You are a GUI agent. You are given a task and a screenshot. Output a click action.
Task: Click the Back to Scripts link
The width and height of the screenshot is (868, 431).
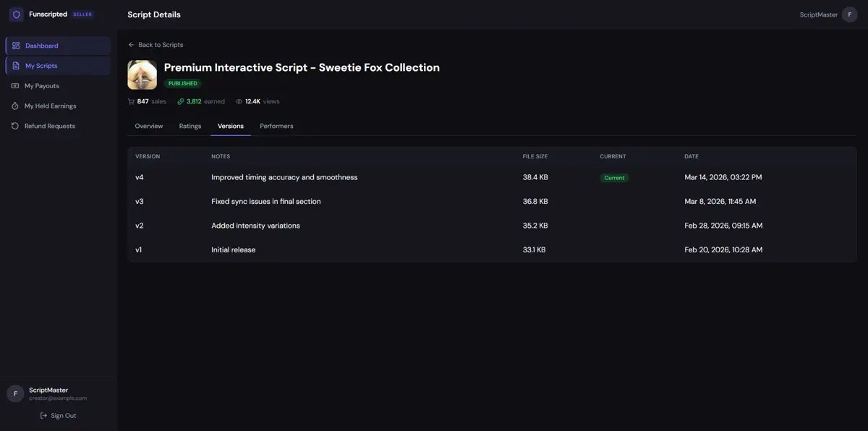(156, 45)
